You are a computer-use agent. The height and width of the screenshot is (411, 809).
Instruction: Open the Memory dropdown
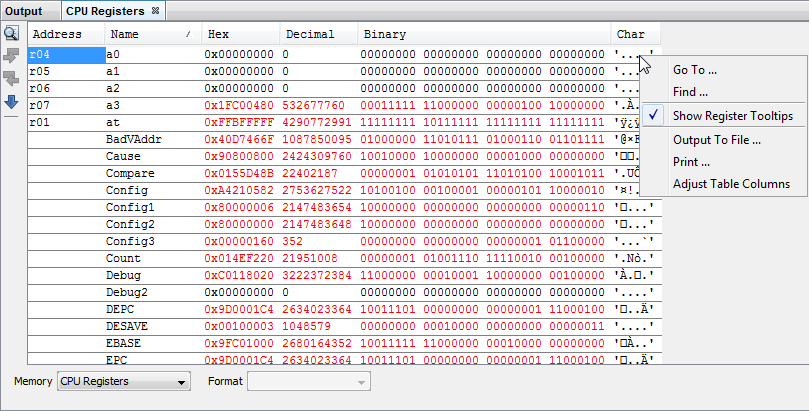tap(124, 381)
